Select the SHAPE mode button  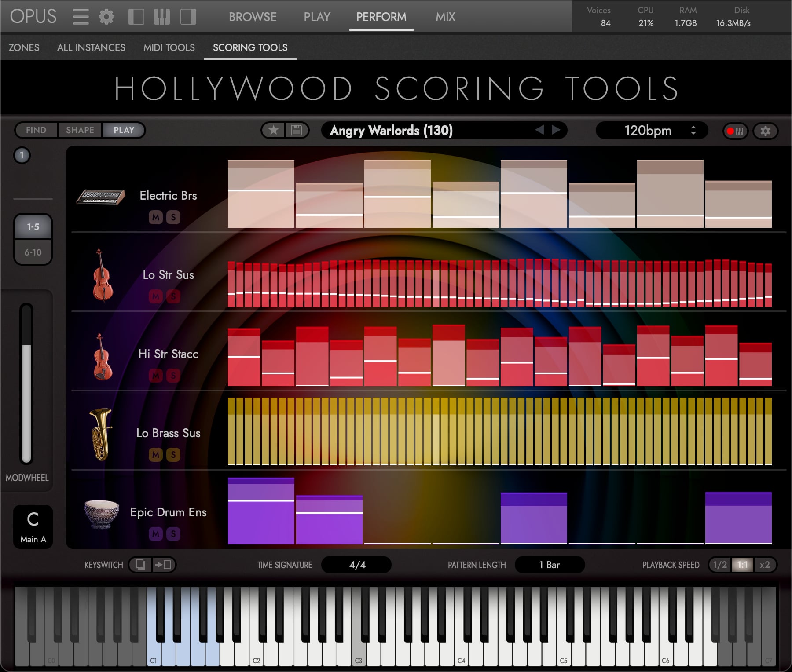pos(80,130)
